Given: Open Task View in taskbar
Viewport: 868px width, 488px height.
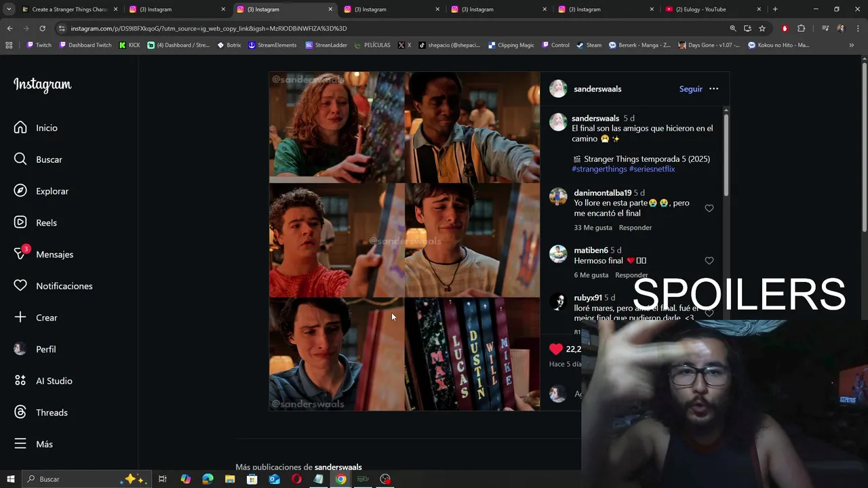Looking at the screenshot, I should pos(163,479).
